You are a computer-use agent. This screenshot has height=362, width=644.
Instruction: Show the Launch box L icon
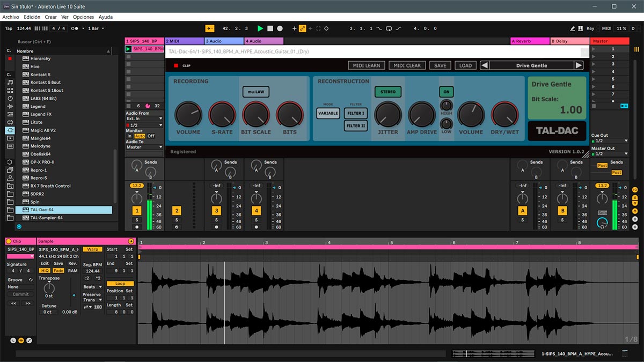tap(13, 341)
